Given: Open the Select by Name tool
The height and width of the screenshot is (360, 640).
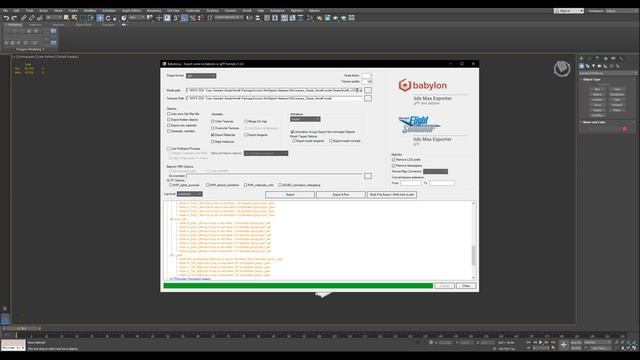Looking at the screenshot, I should click(x=74, y=18).
